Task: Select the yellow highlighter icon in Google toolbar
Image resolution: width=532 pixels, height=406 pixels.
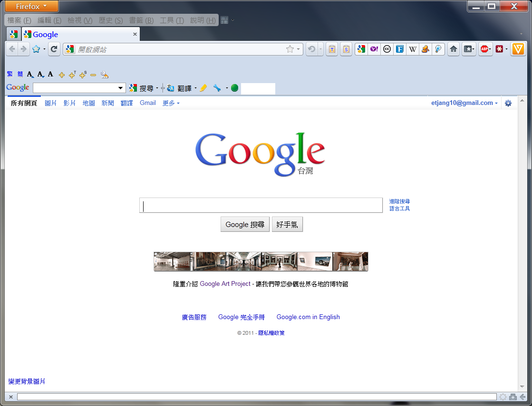Action: (x=203, y=88)
